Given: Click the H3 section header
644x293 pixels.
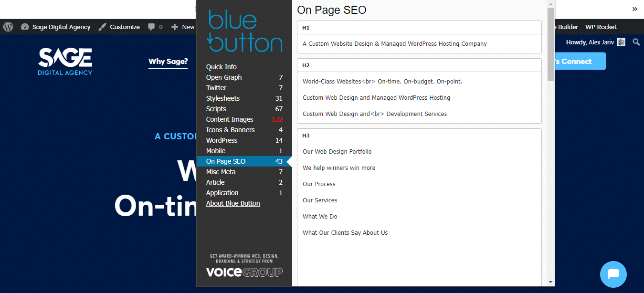Looking at the screenshot, I should 419,136.
